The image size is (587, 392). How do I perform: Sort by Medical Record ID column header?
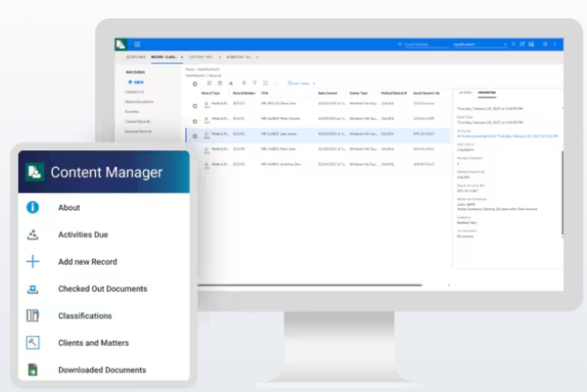coord(394,93)
